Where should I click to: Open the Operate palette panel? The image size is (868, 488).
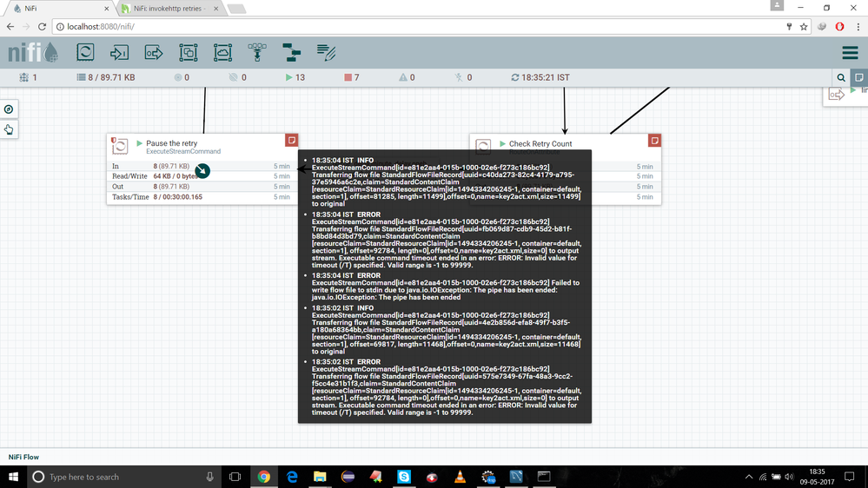coord(9,129)
